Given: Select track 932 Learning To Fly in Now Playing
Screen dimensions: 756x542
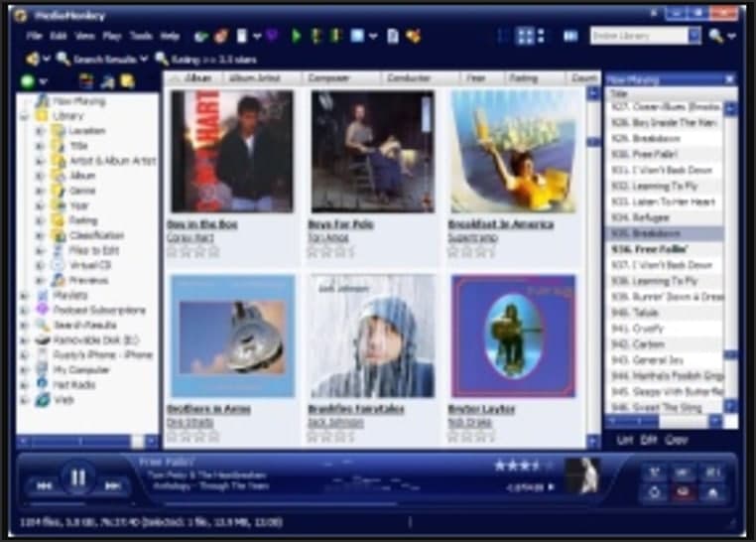Looking at the screenshot, I should 664,187.
